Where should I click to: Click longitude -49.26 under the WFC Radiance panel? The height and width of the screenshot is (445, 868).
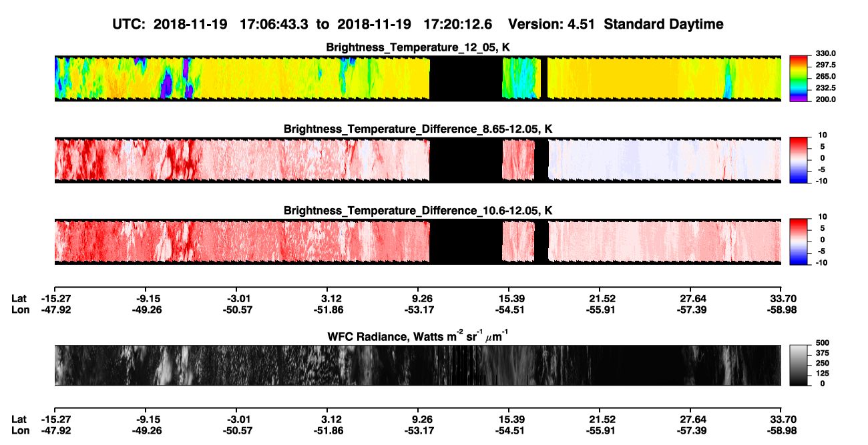[146, 430]
